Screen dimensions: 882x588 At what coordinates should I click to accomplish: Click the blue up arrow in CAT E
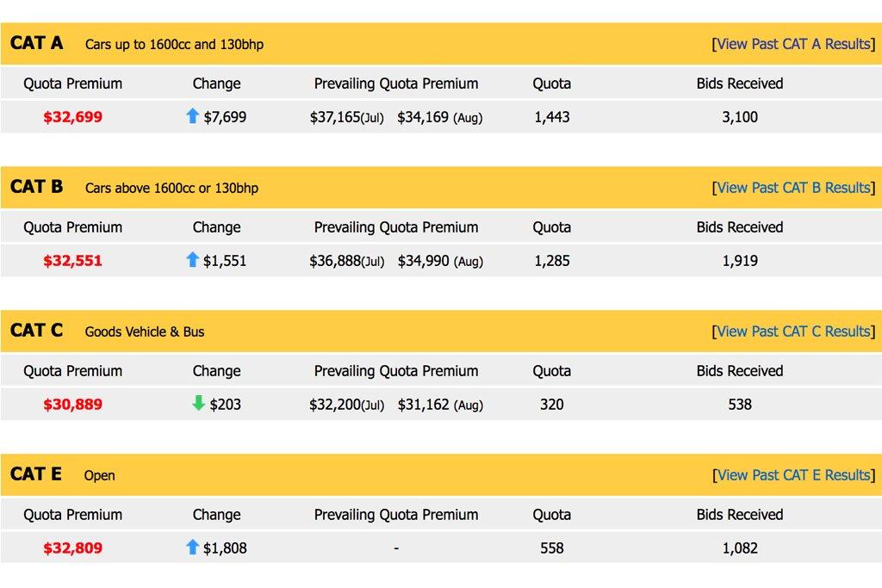pyautogui.click(x=193, y=547)
